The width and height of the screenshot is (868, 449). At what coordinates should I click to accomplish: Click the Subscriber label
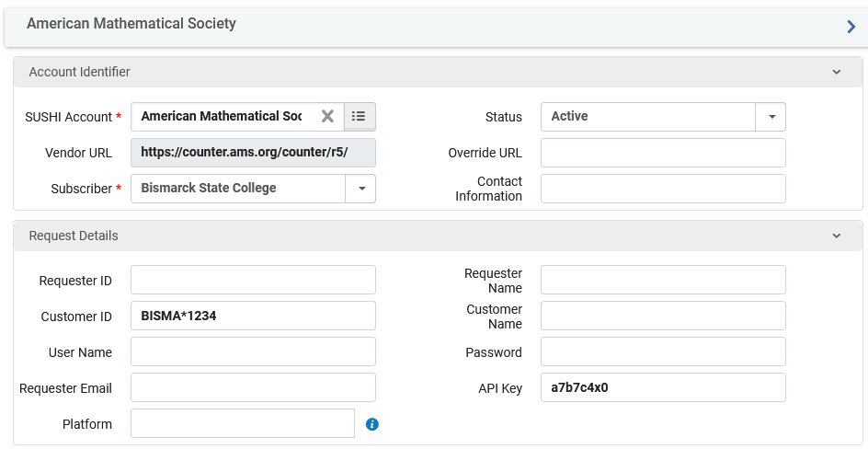coord(81,189)
